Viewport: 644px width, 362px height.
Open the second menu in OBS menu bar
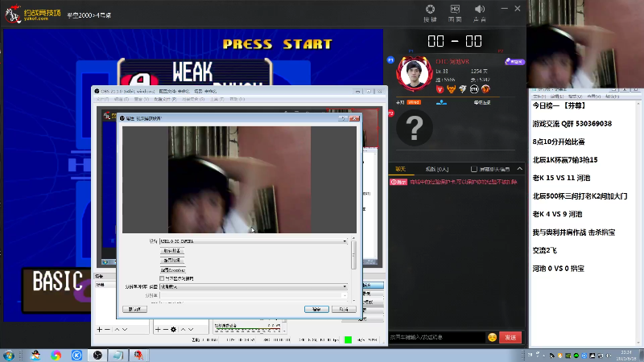122,99
